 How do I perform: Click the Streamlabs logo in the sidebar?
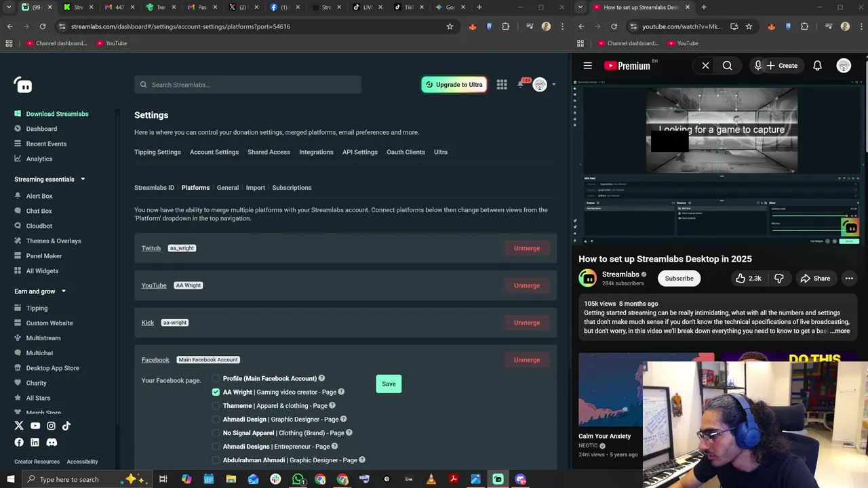click(x=23, y=85)
